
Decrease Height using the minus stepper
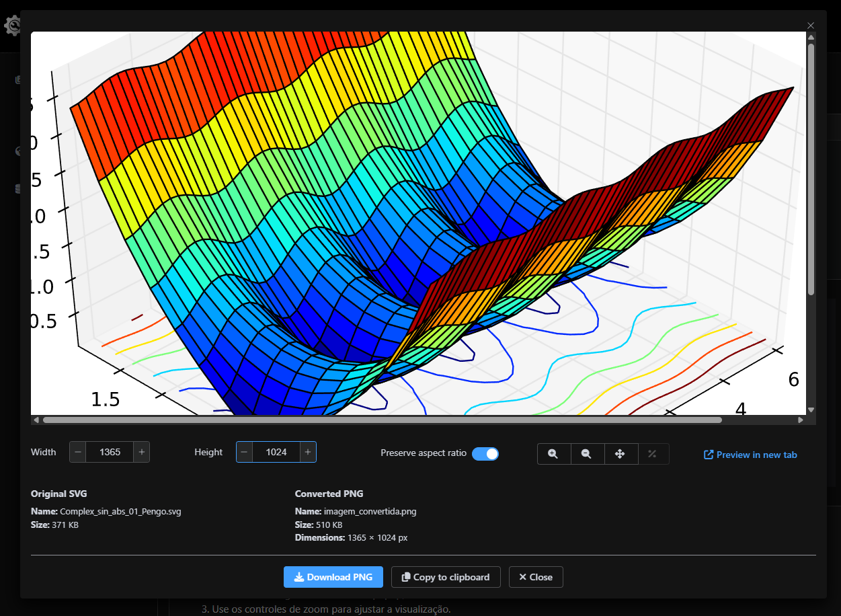243,452
